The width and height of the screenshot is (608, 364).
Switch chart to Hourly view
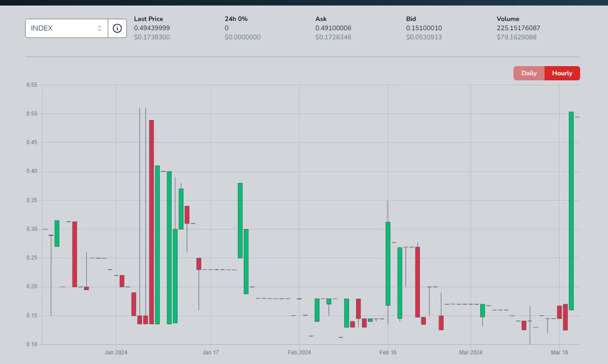[562, 73]
